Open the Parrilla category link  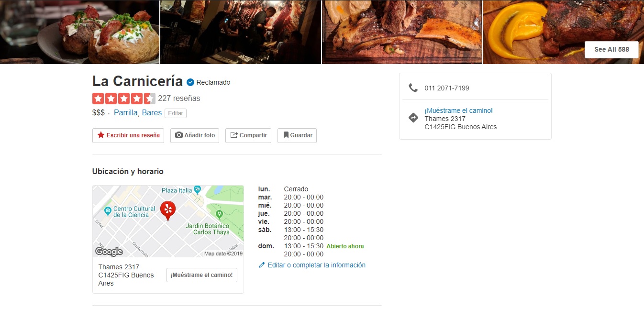tap(126, 113)
